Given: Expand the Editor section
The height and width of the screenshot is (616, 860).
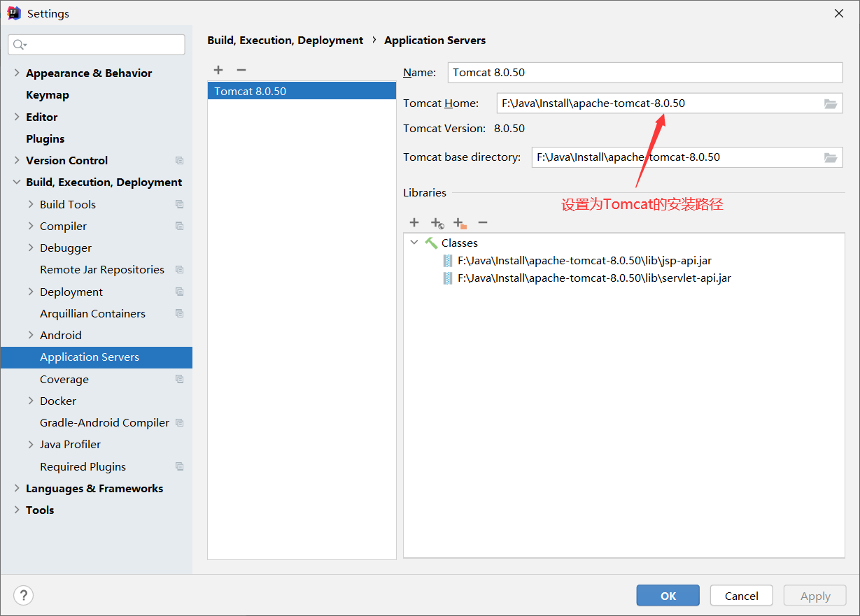Looking at the screenshot, I should pos(17,117).
